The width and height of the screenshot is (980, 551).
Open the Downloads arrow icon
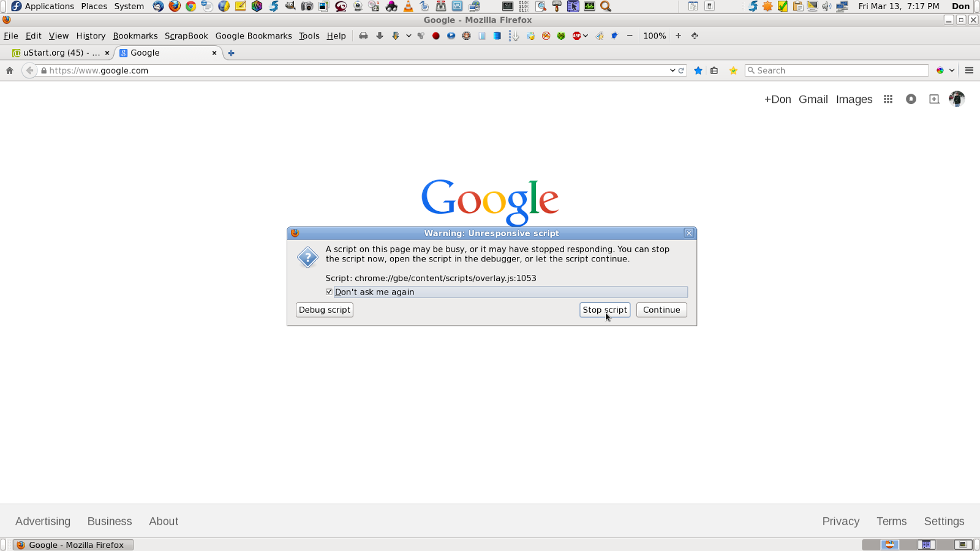[x=380, y=36]
